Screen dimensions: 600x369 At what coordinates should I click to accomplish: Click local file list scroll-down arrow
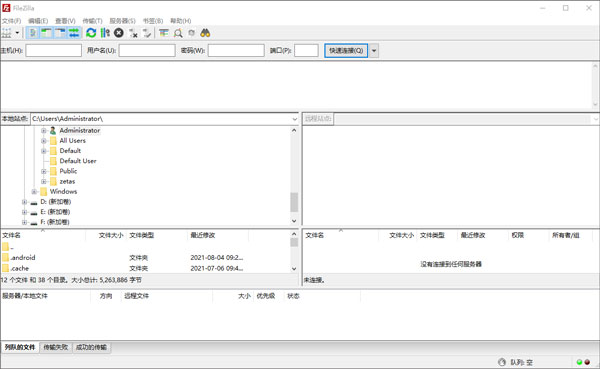point(294,269)
